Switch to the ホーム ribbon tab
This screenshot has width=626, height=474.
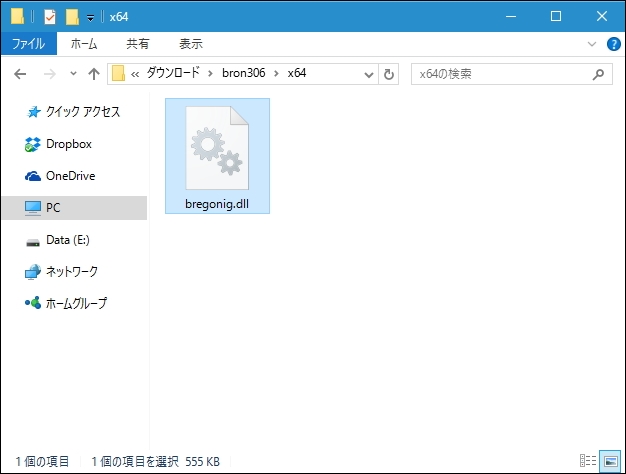point(84,44)
